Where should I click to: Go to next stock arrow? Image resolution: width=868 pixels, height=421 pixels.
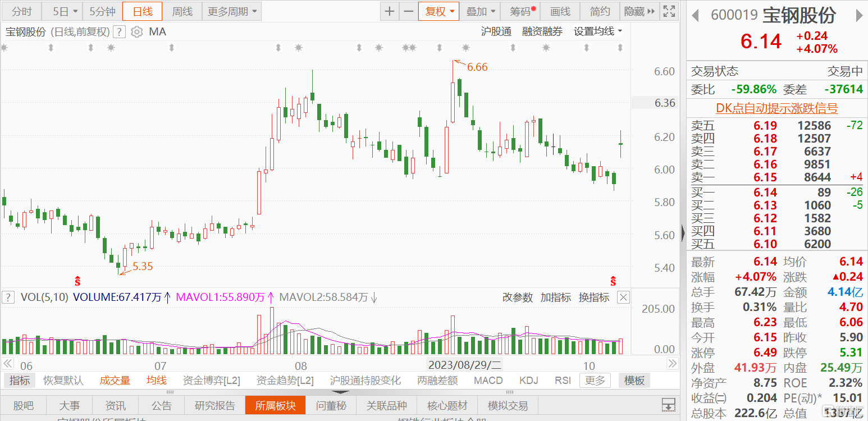point(859,16)
